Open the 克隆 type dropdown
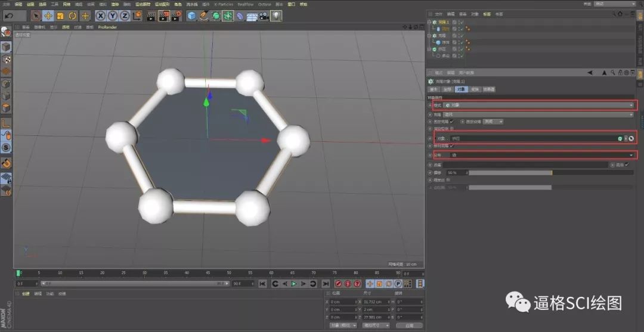The image size is (644, 332). point(538,114)
